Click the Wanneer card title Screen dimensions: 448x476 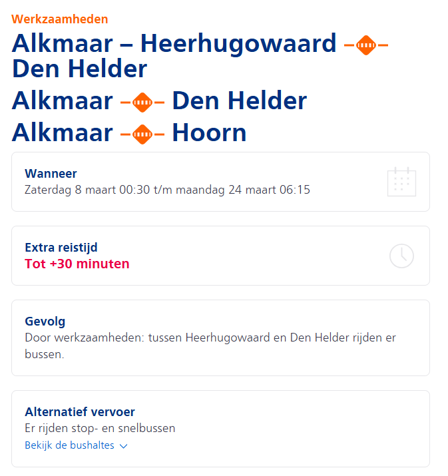pos(51,174)
